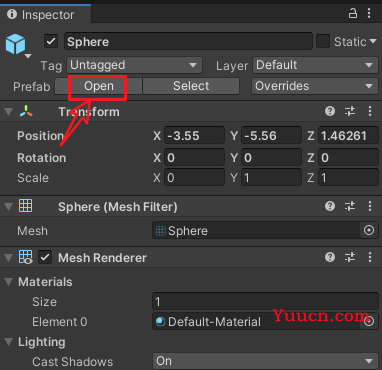
Task: Open the prefab Overrides dropdown
Action: click(315, 86)
